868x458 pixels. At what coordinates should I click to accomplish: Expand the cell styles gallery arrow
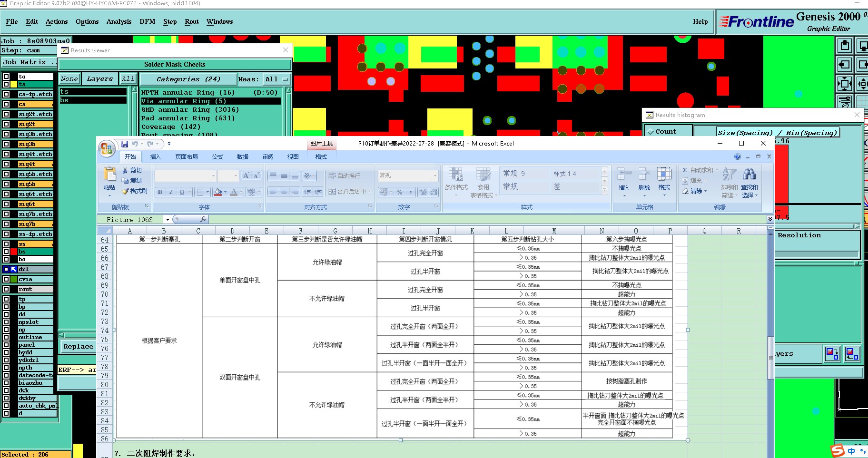(604, 191)
